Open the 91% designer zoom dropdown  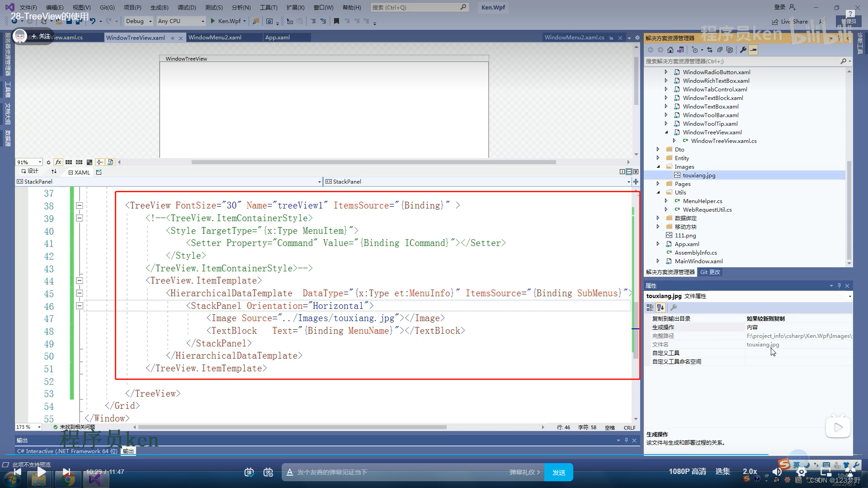coord(29,162)
